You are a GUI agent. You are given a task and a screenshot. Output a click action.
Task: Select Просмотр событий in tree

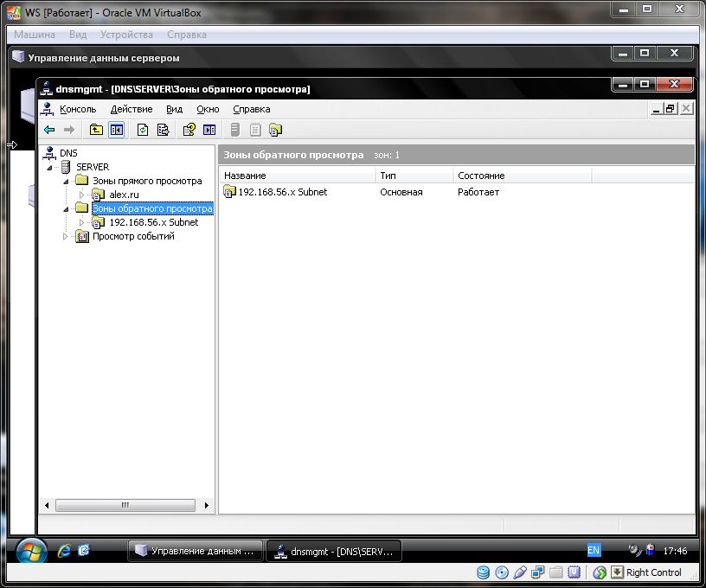(x=133, y=236)
